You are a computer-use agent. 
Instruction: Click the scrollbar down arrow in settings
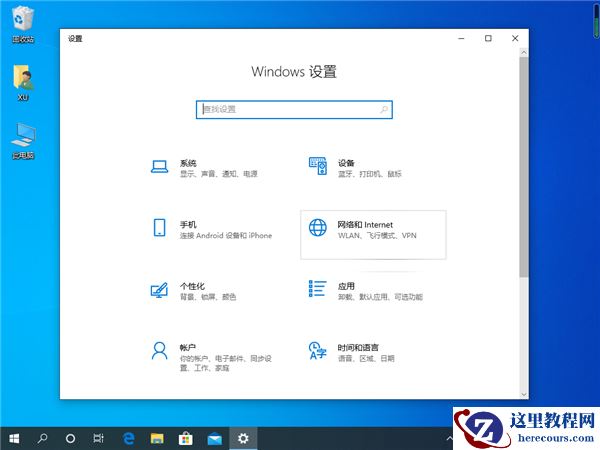[524, 394]
